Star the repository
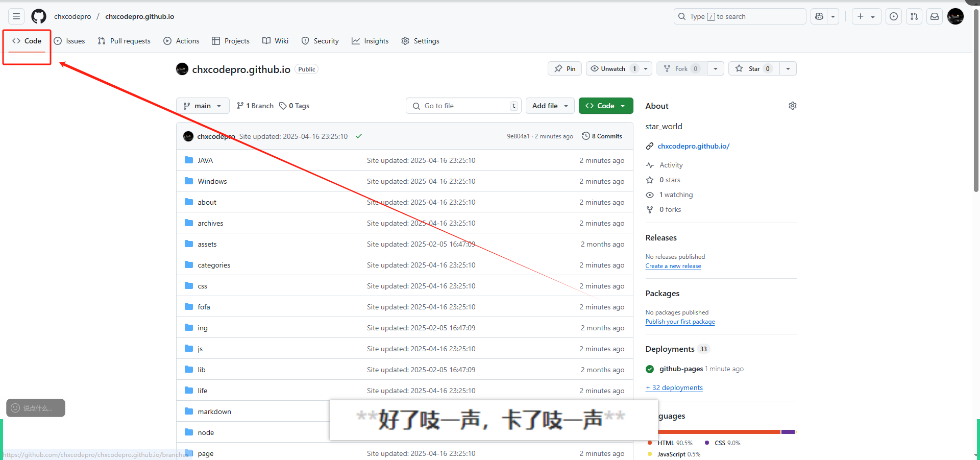The width and height of the screenshot is (980, 460). (x=754, y=68)
